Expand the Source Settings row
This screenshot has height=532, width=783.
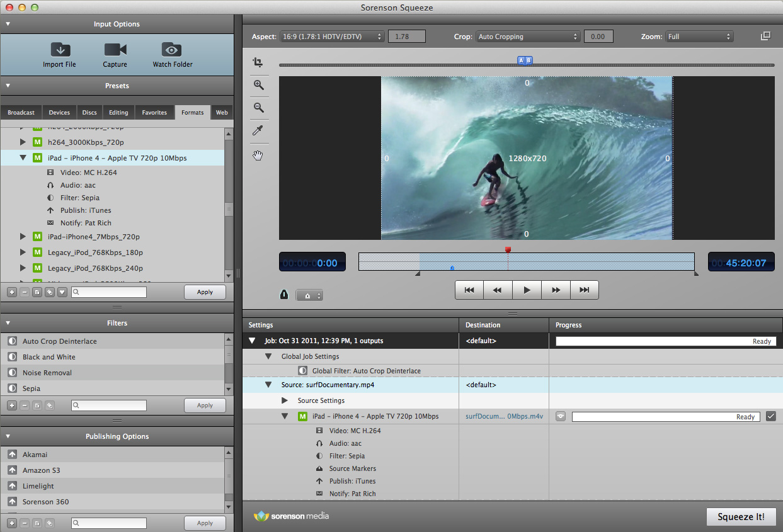tap(285, 400)
